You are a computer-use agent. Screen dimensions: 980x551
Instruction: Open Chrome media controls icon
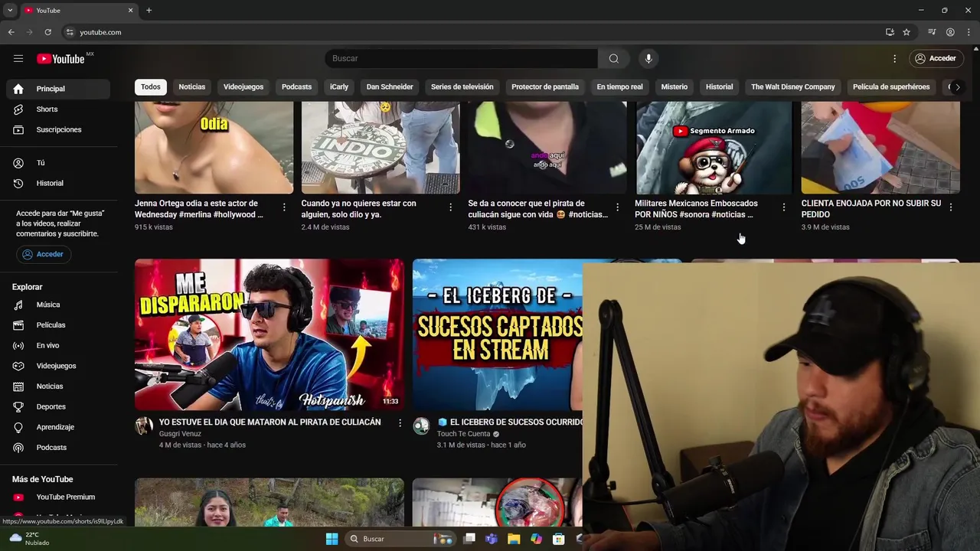click(932, 32)
